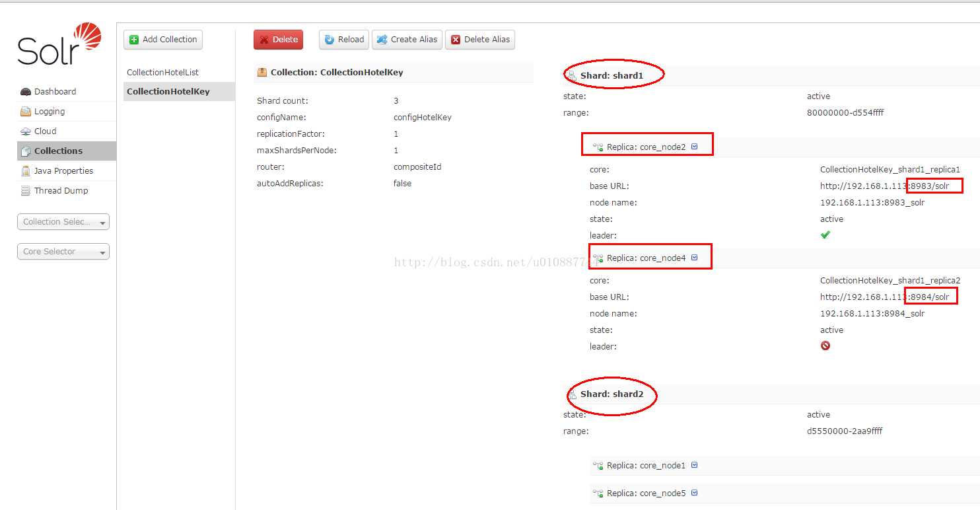The width and height of the screenshot is (980, 510).
Task: Click the autoAddReplicas value false
Action: tap(402, 184)
